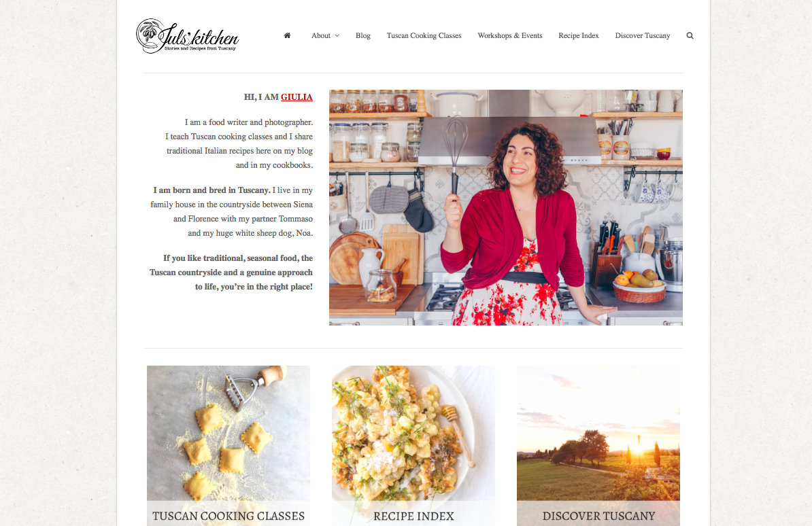Click the DISCOVER TUSCANY caption label
The width and height of the screenshot is (812, 526).
(x=598, y=516)
